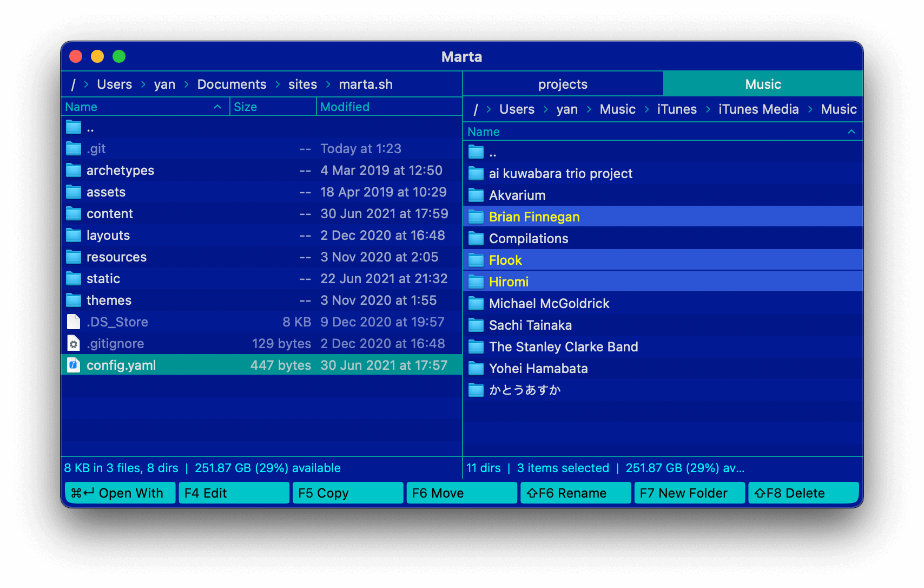Click the content folder icon
The height and width of the screenshot is (588, 924).
tap(74, 213)
